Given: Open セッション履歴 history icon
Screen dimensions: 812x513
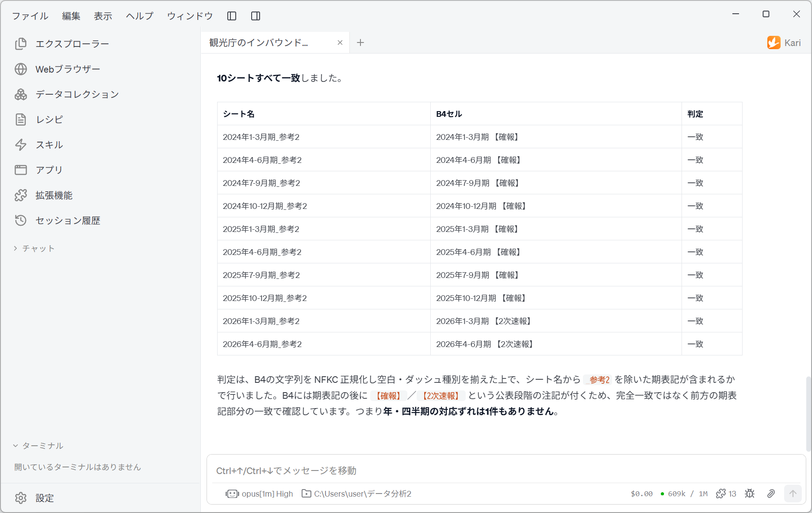Looking at the screenshot, I should click(21, 220).
